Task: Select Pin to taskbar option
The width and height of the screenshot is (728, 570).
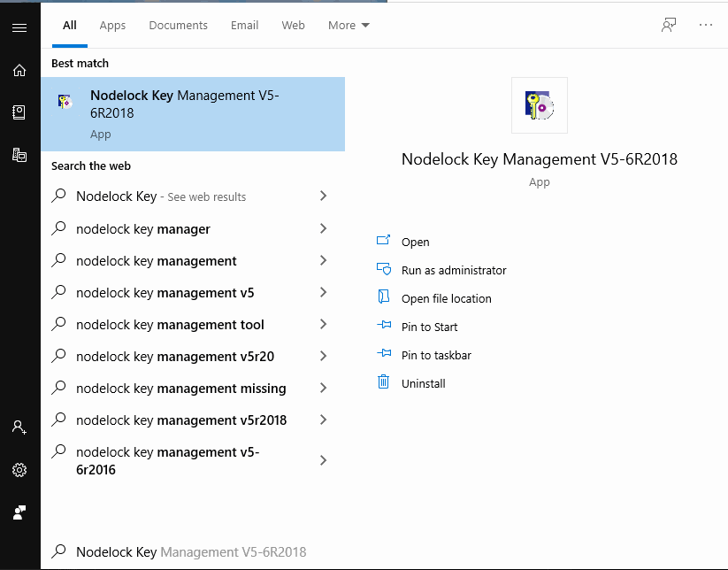Action: [436, 355]
